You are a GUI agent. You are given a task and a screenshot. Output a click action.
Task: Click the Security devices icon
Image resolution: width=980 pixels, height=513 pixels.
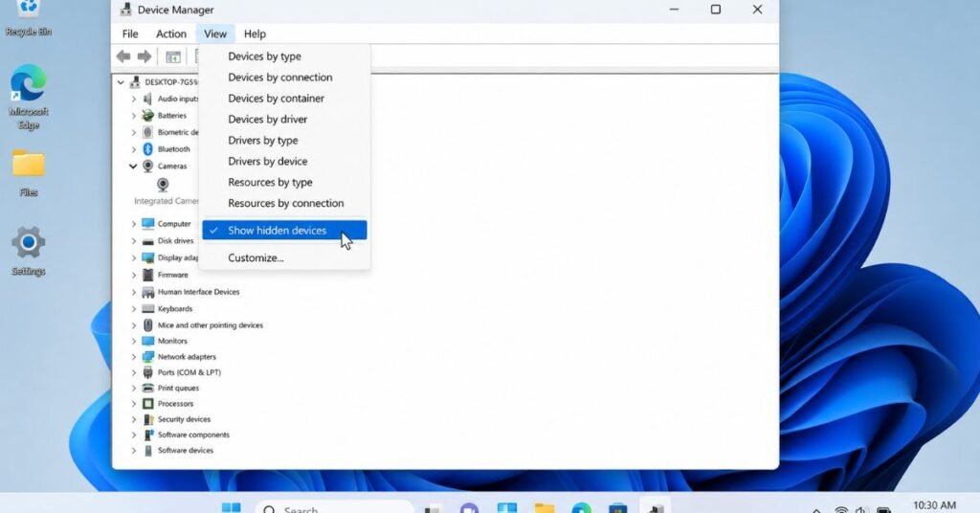click(x=147, y=419)
